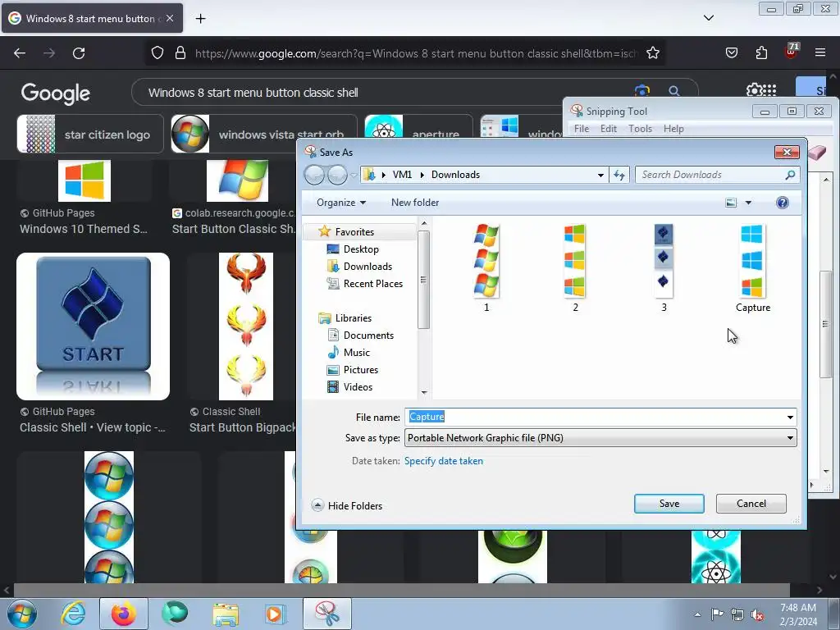840x630 pixels.
Task: Click blue START Classic Shell image result
Action: tap(94, 326)
